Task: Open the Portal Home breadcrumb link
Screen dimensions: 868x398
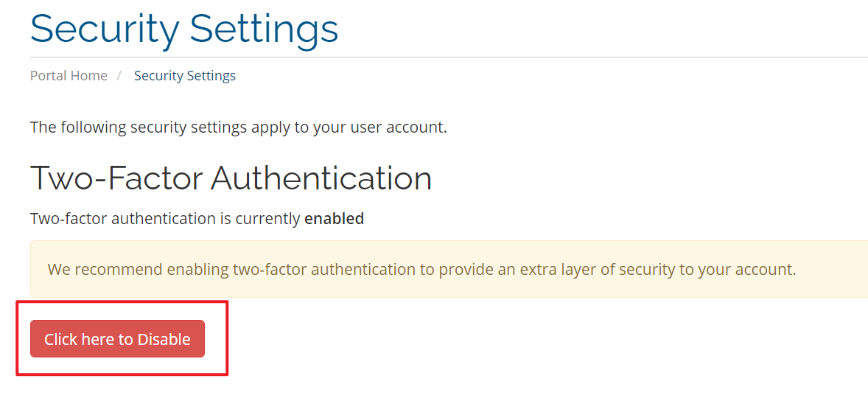Action: tap(69, 76)
